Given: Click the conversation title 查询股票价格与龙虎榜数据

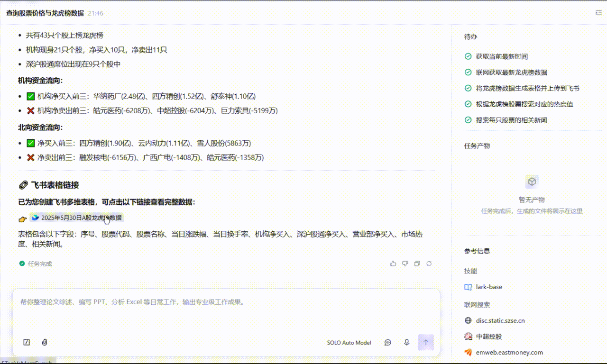Looking at the screenshot, I should [x=45, y=13].
